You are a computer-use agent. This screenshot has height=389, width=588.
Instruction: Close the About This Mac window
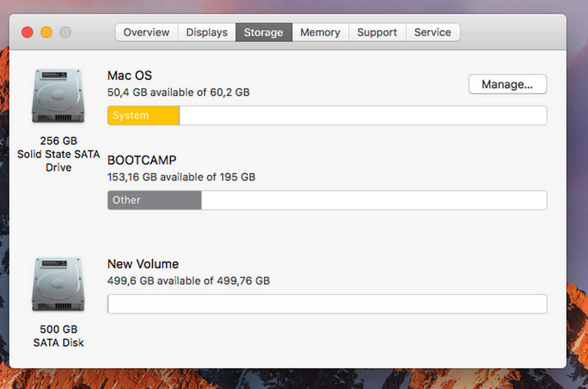coord(27,32)
